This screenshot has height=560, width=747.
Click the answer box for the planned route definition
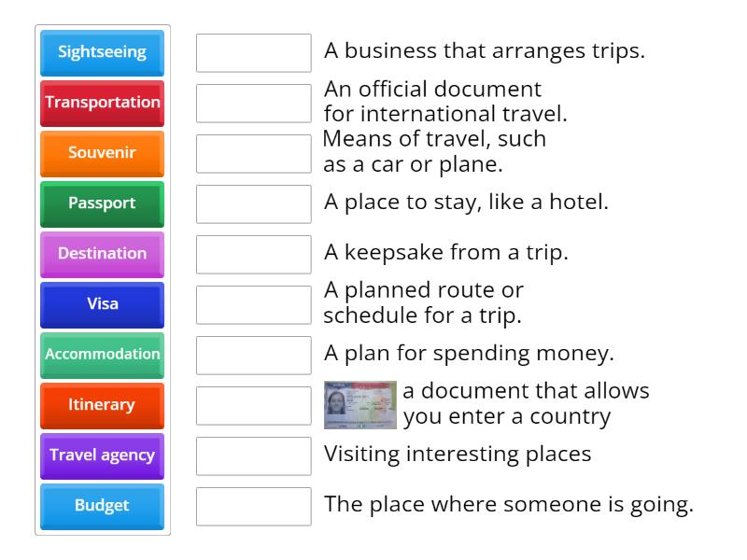pyautogui.click(x=253, y=305)
